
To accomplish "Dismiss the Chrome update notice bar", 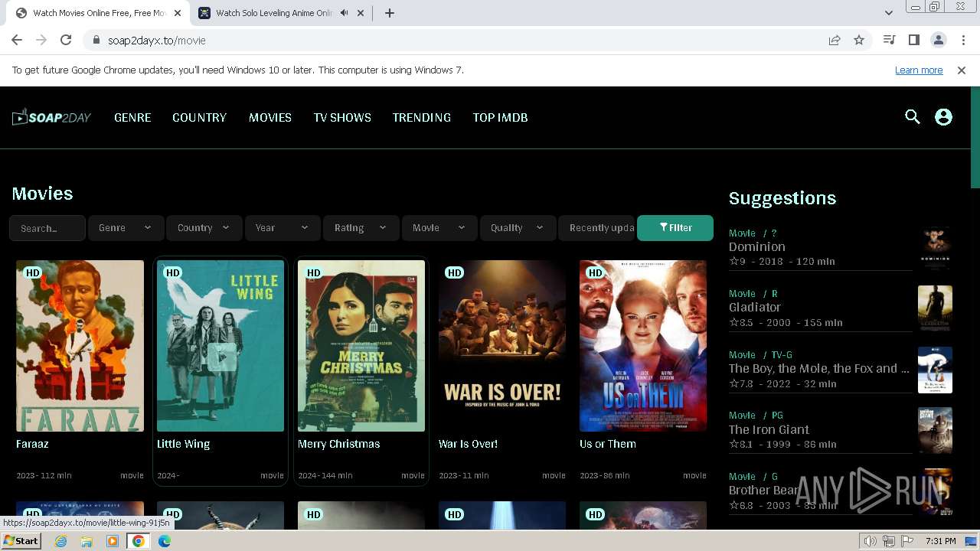I will (962, 70).
